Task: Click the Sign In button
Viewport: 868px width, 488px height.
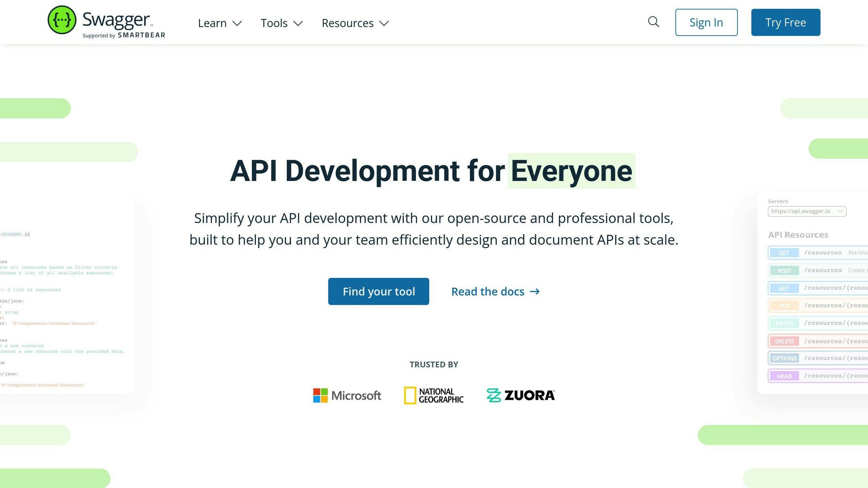Action: [x=706, y=22]
